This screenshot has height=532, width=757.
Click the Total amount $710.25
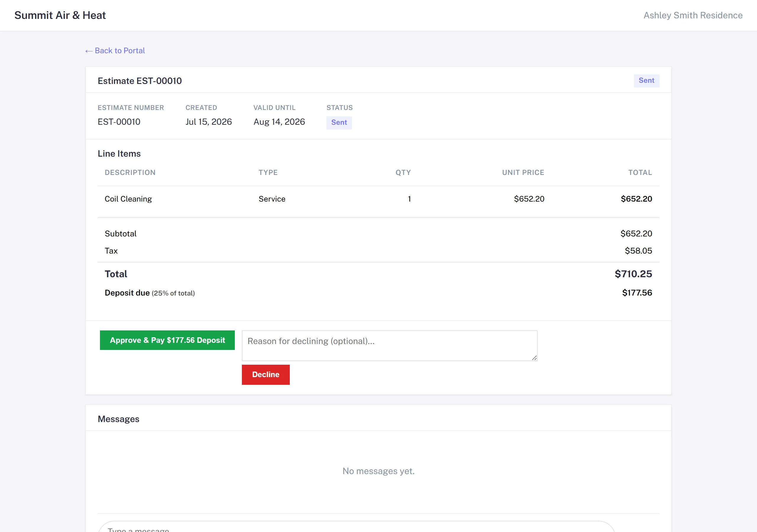(633, 274)
